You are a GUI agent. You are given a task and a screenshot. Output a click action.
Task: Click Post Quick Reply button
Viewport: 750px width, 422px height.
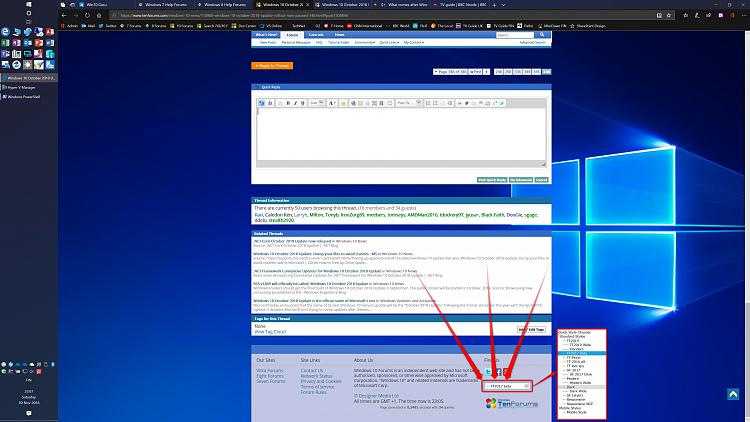coord(492,180)
